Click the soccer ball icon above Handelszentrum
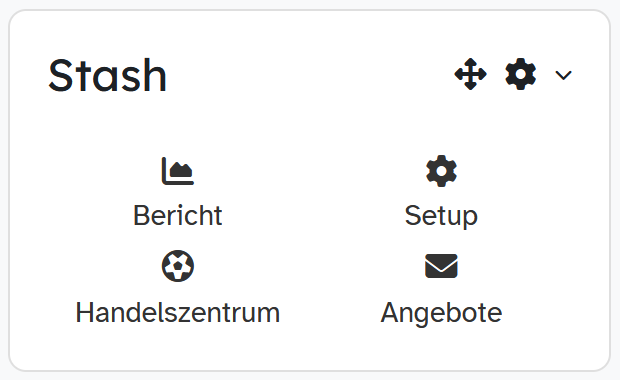Viewport: 620px width, 380px height. click(178, 266)
